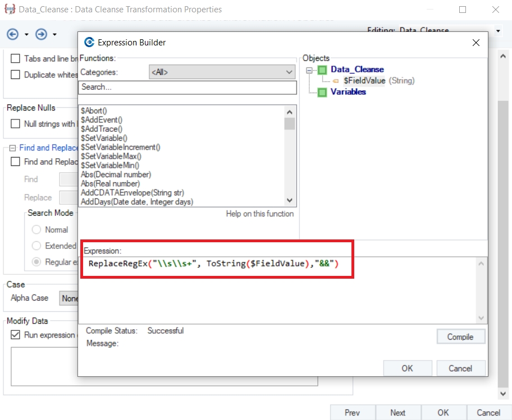
Task: Click the back navigation arrow icon
Action: click(12, 34)
